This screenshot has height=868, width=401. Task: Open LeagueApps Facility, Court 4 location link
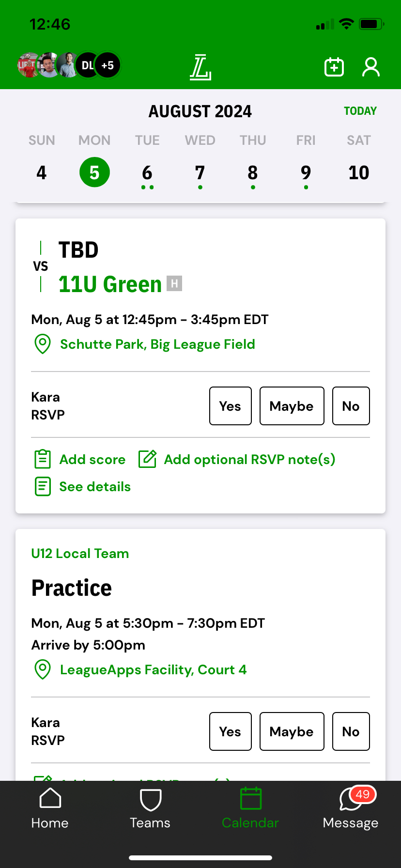pyautogui.click(x=153, y=669)
